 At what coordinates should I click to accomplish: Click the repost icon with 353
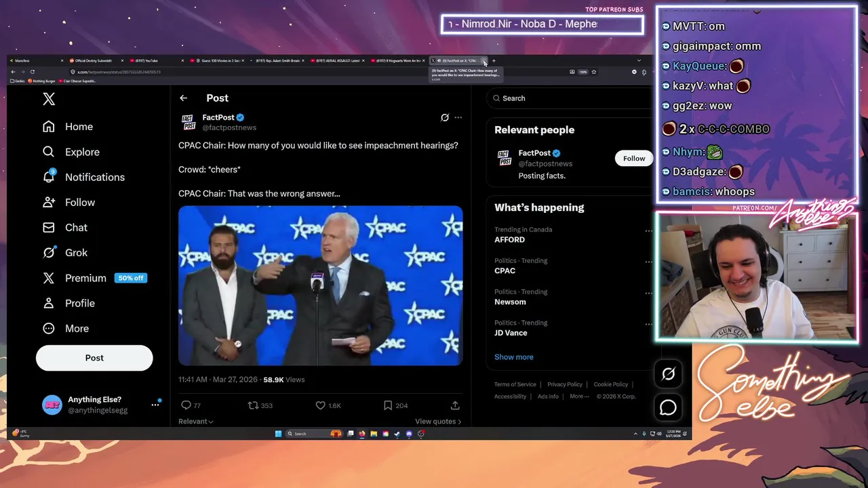[253, 405]
